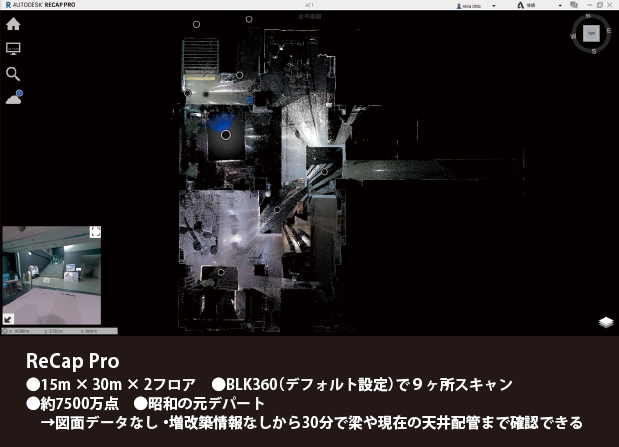
Task: Click the TOP face of ViewCube
Action: tap(591, 34)
